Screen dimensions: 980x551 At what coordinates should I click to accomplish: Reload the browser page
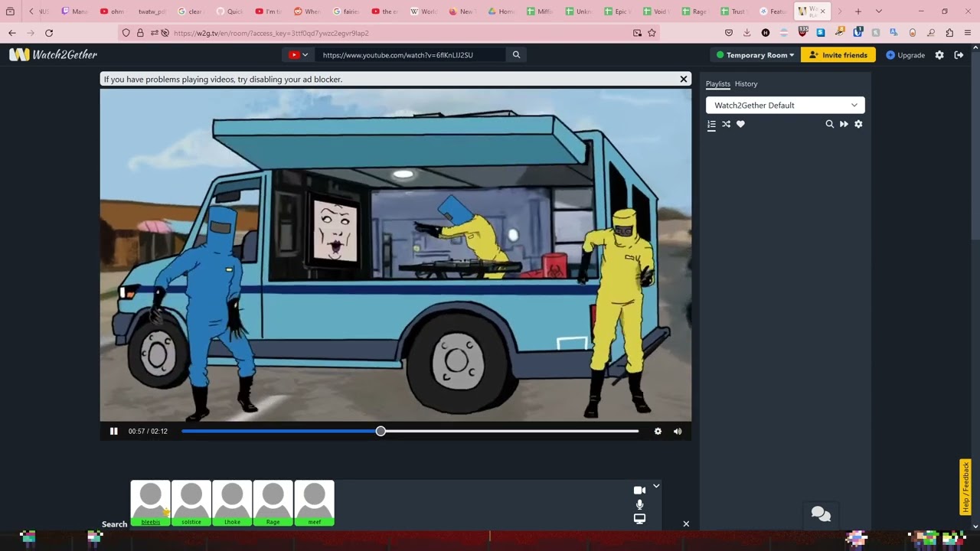(49, 33)
